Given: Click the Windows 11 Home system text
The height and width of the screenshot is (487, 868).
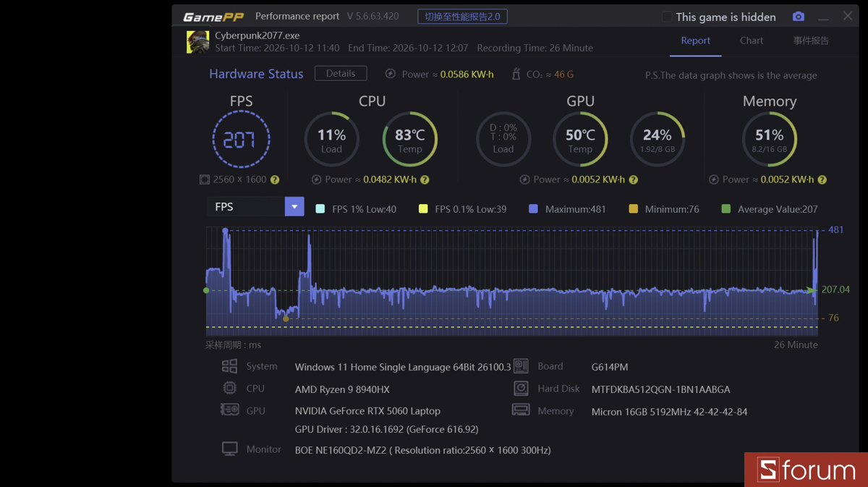Looking at the screenshot, I should (x=402, y=367).
